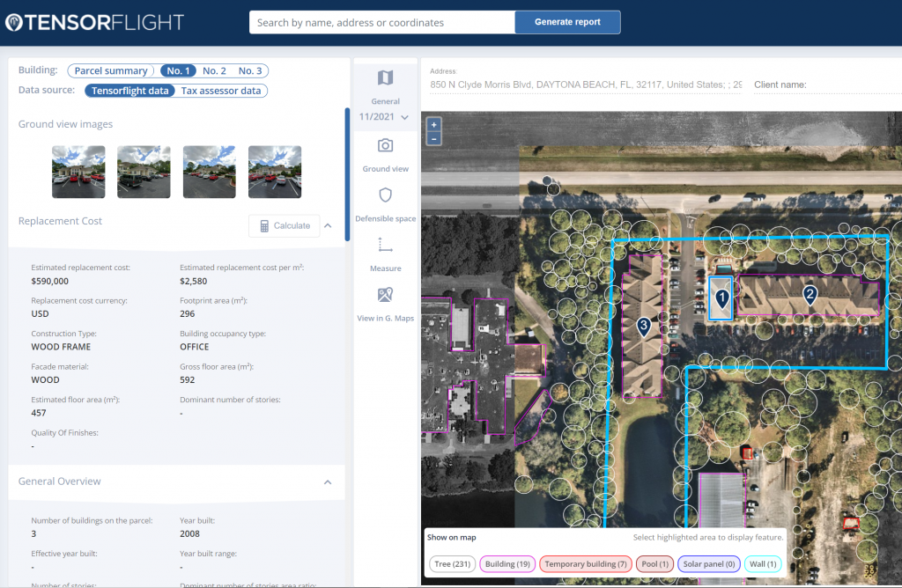The width and height of the screenshot is (902, 588).
Task: Collapse the Replacement Cost section
Action: click(328, 226)
